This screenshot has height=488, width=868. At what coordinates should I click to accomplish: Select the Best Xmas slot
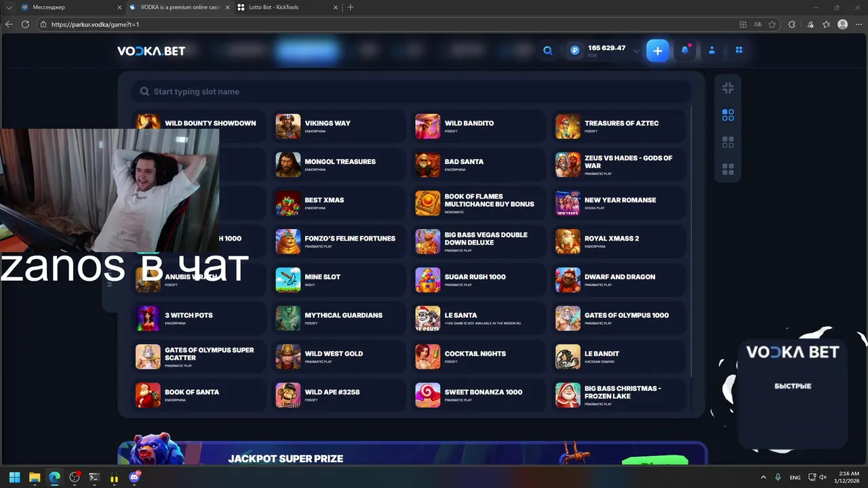pyautogui.click(x=338, y=203)
